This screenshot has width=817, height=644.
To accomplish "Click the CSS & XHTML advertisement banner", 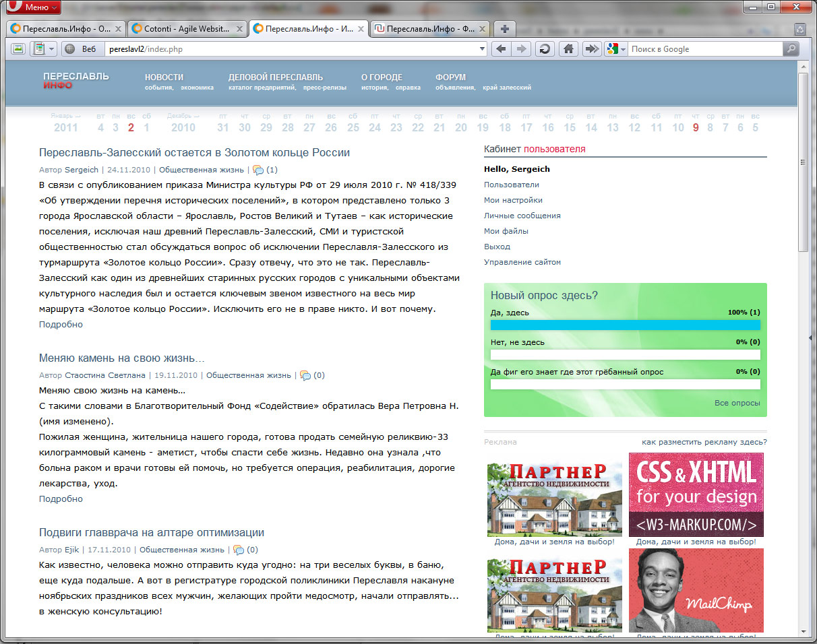I will (x=696, y=494).
